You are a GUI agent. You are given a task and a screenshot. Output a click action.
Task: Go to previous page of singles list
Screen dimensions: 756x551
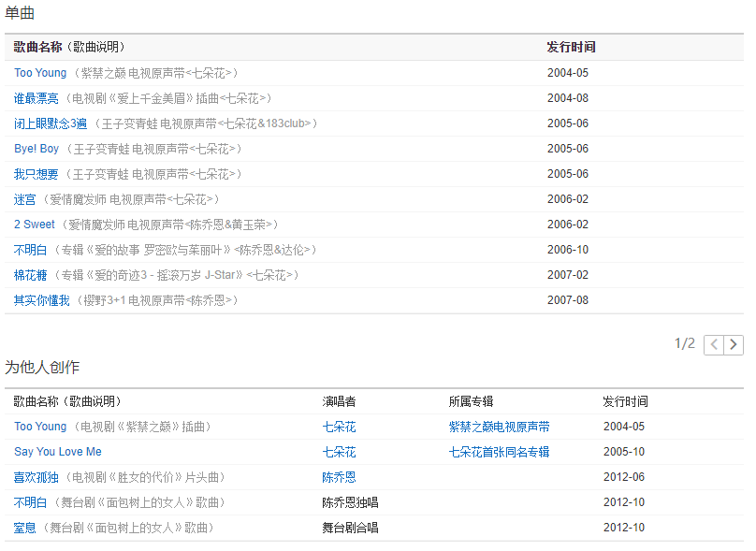pyautogui.click(x=714, y=344)
